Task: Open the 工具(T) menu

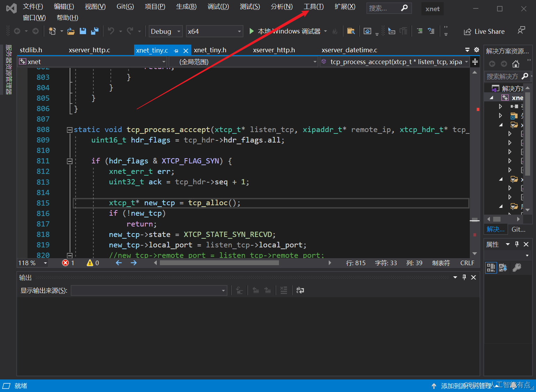Action: [313, 7]
